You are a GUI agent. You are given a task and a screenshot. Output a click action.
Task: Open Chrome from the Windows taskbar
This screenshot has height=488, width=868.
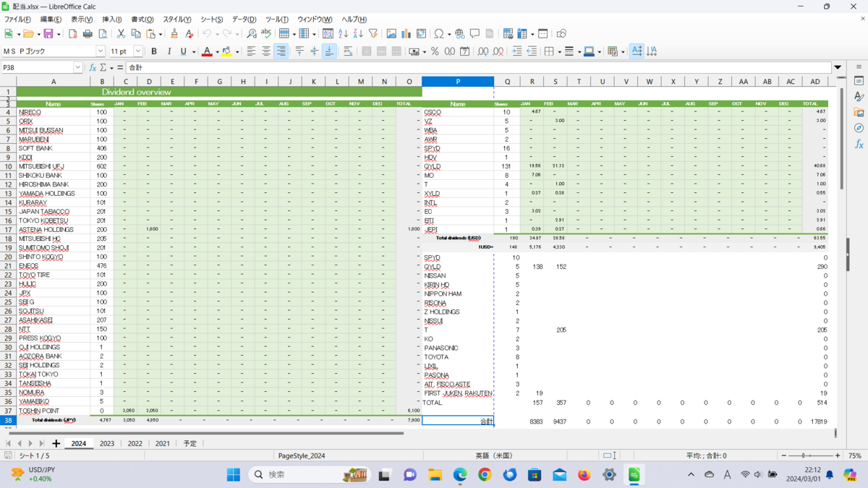pos(485,474)
